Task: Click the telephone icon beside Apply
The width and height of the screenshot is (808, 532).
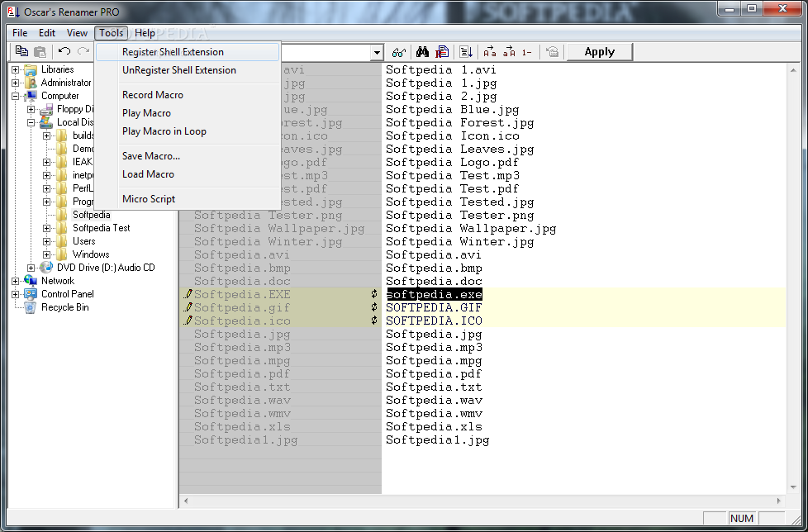Action: tap(553, 51)
